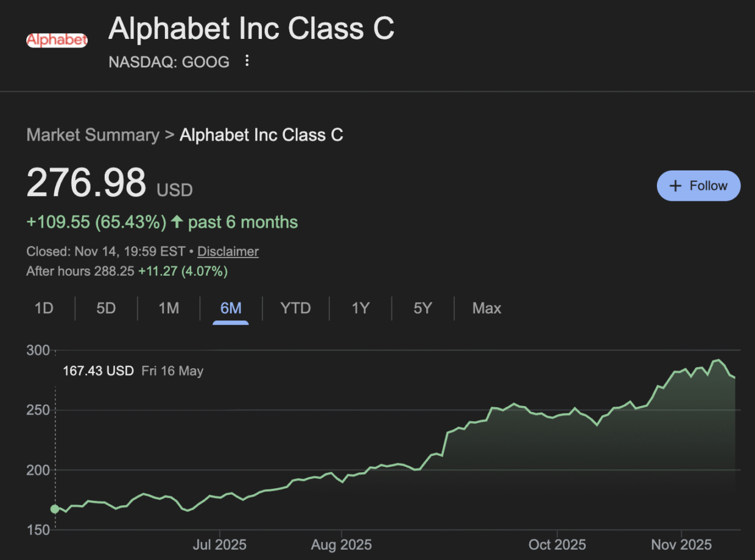
Task: Show the 1M price chart
Action: click(x=169, y=309)
